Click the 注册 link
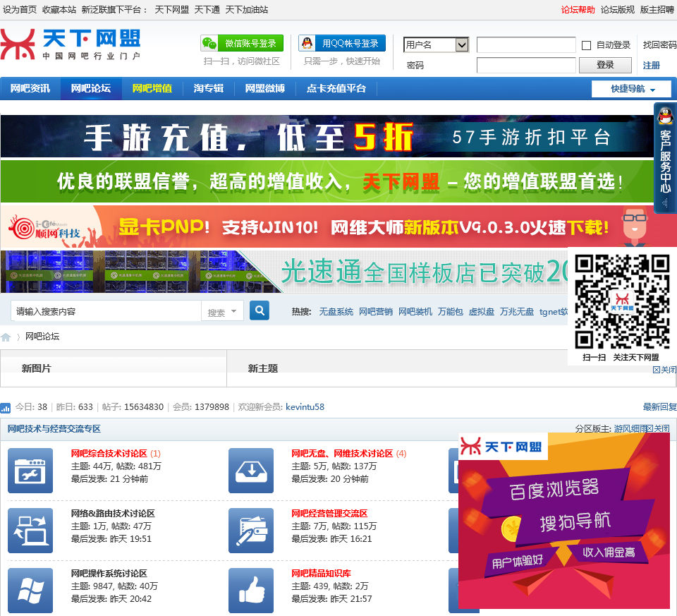The width and height of the screenshot is (677, 616). click(x=651, y=65)
